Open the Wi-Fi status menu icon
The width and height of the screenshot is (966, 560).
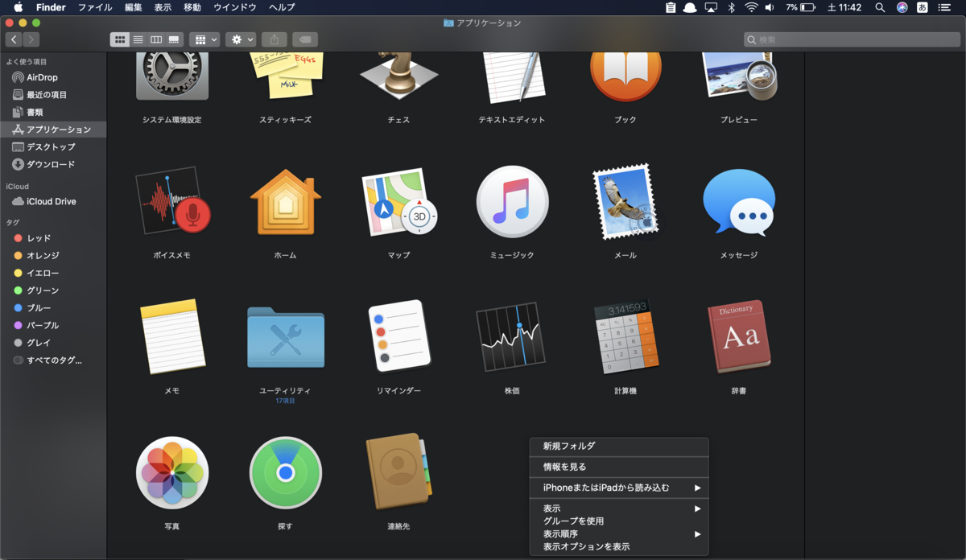[751, 7]
